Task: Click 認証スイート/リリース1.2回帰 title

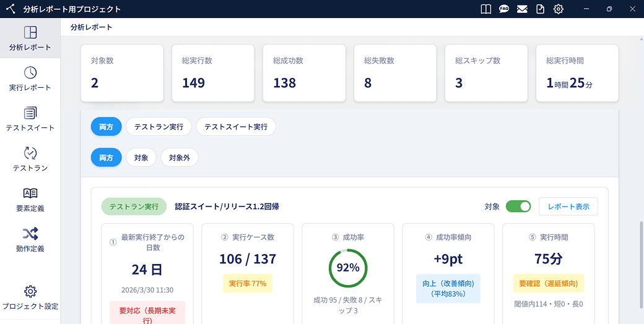Action: pos(227,207)
